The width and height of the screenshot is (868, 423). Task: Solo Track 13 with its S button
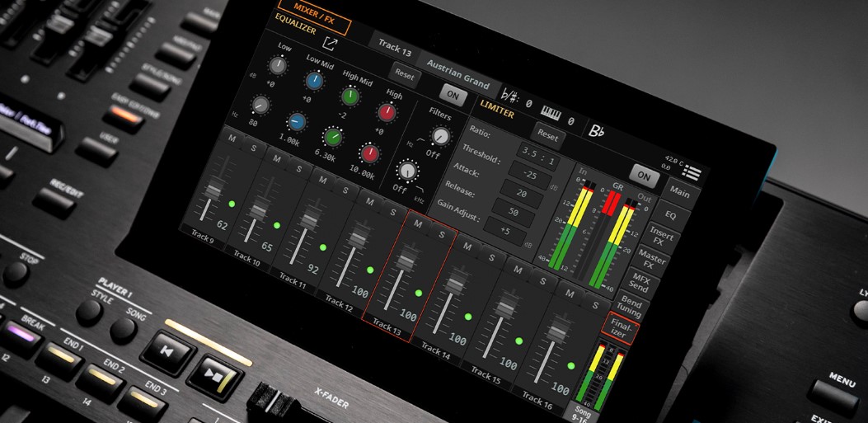442,234
